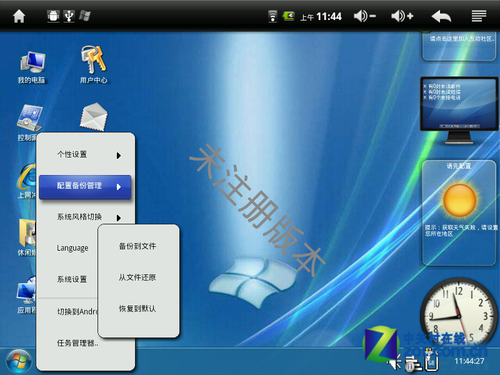The height and width of the screenshot is (375, 500).
Task: Expand arrow next to 个性设置
Action: (119, 155)
